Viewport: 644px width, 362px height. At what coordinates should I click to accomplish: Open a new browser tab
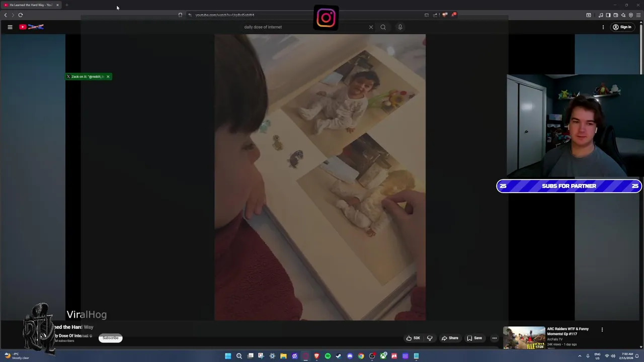(x=66, y=5)
